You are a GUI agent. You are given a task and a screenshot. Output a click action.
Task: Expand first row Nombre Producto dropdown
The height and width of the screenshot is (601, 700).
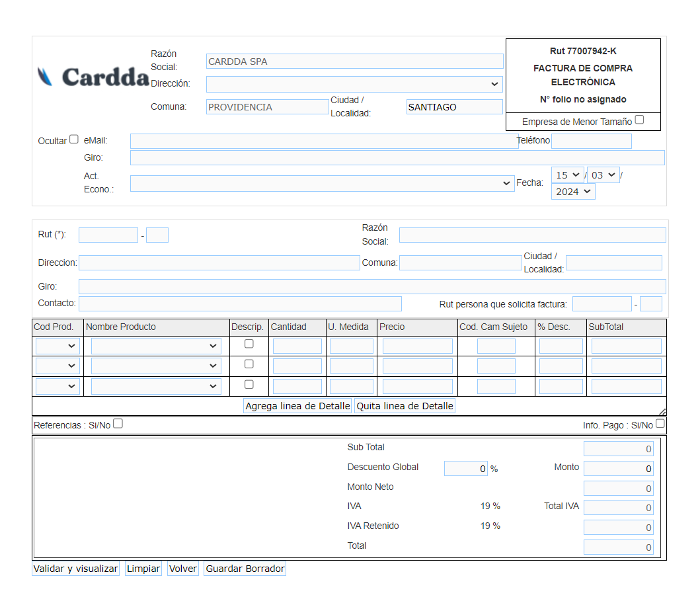156,346
